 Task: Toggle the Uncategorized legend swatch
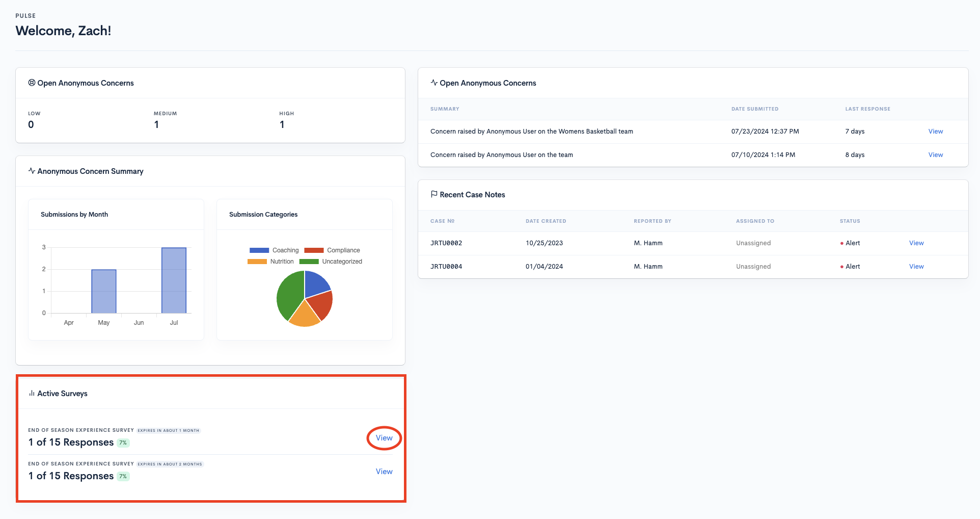[309, 262]
